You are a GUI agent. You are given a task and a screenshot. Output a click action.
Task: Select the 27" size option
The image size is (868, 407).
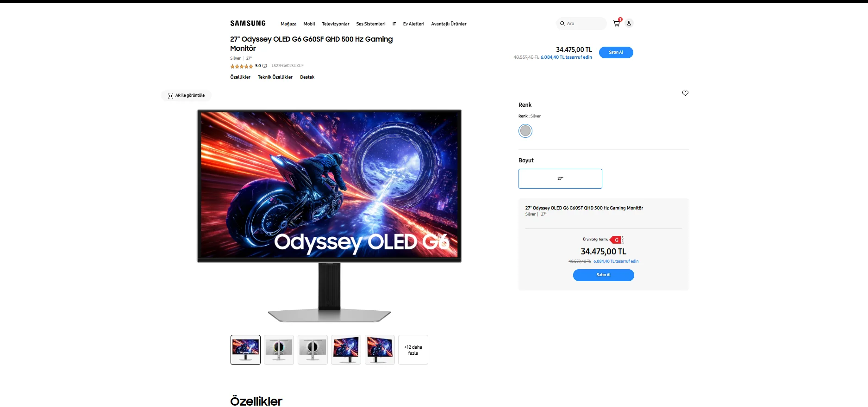pos(560,179)
